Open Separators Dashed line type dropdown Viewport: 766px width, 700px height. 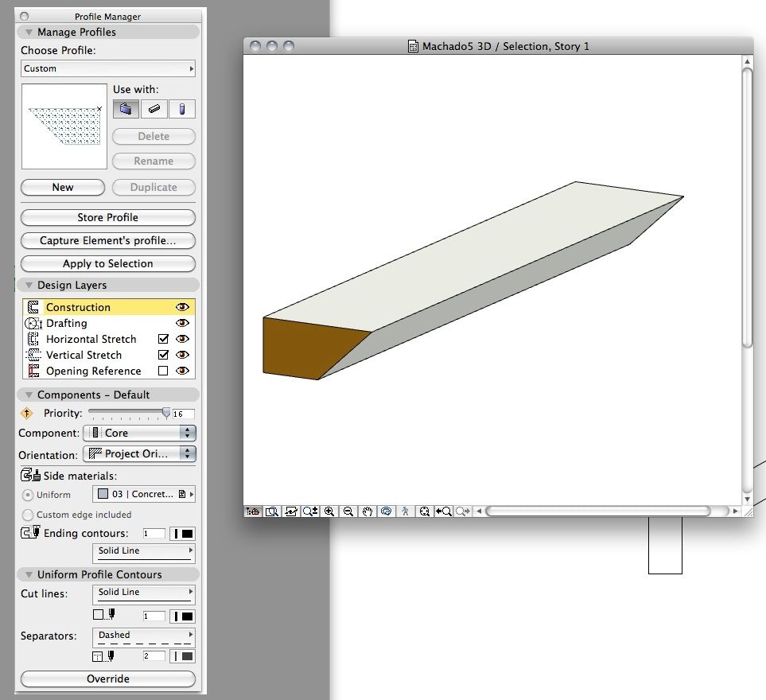(x=144, y=637)
